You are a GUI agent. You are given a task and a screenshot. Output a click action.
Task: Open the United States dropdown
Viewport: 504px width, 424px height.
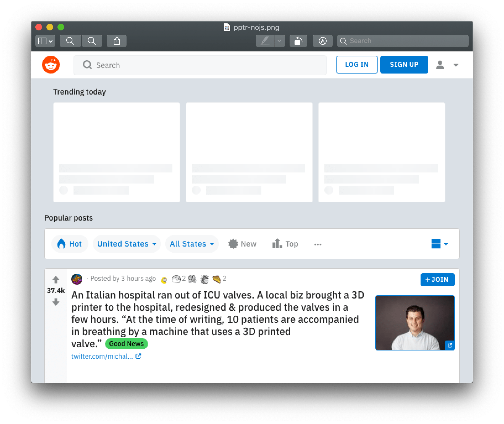(x=127, y=244)
